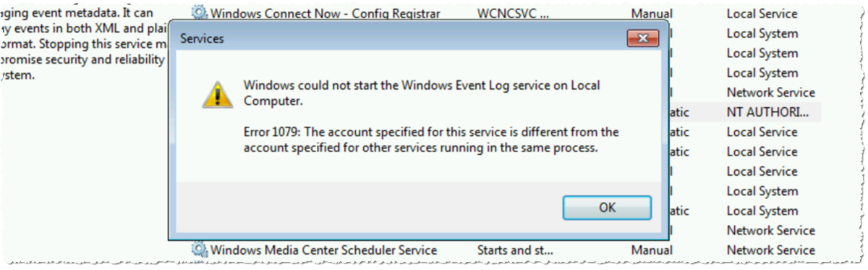Click Manual startup type for Windows Connect Now
Viewport: 868px width, 270px height.
[x=651, y=14]
